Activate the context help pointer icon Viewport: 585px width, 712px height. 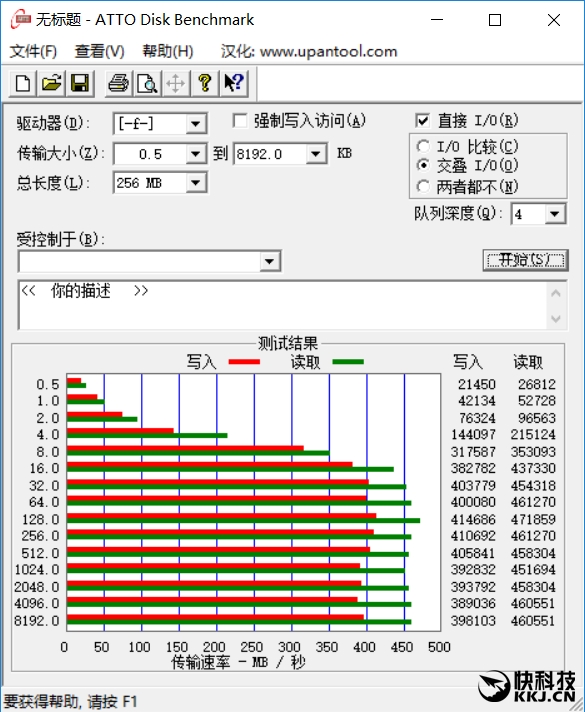[234, 84]
